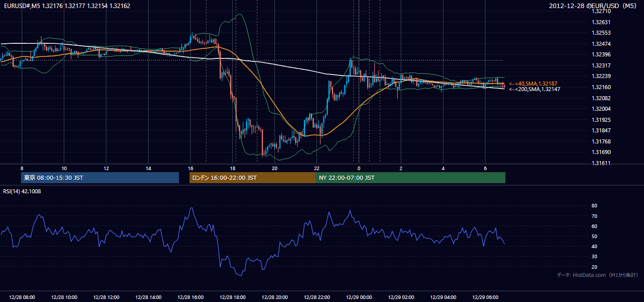
Task: Click the RSI scale value 70
Action: [595, 216]
